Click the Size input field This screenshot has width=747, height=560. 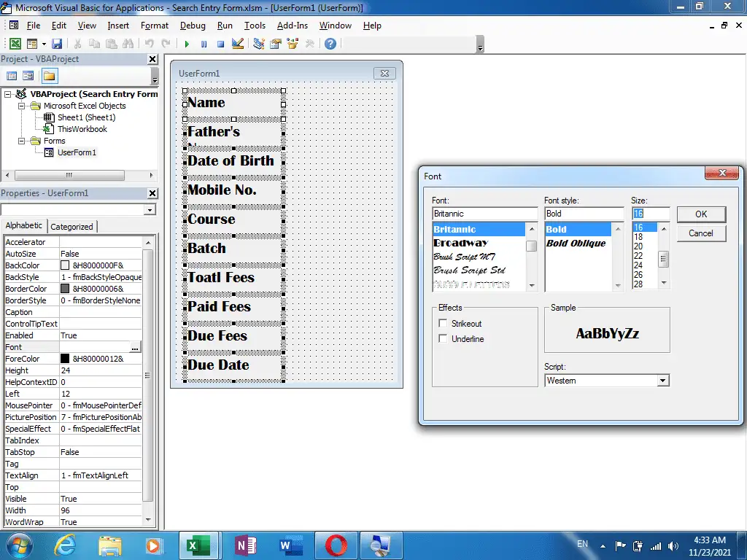tap(651, 214)
